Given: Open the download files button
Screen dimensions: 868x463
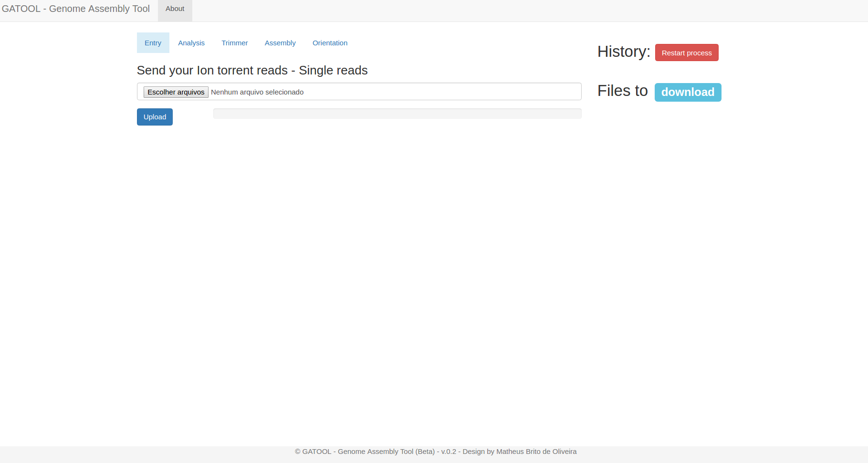Looking at the screenshot, I should point(688,92).
